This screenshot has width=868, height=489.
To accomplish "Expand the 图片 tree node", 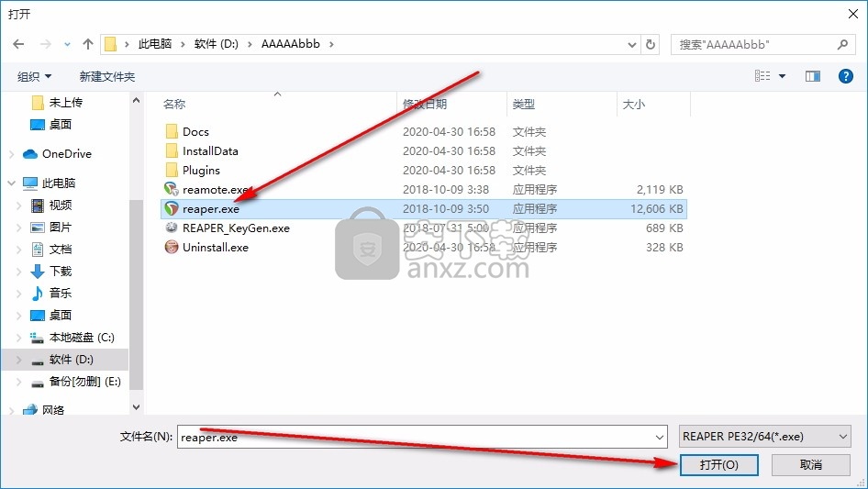I will point(19,228).
